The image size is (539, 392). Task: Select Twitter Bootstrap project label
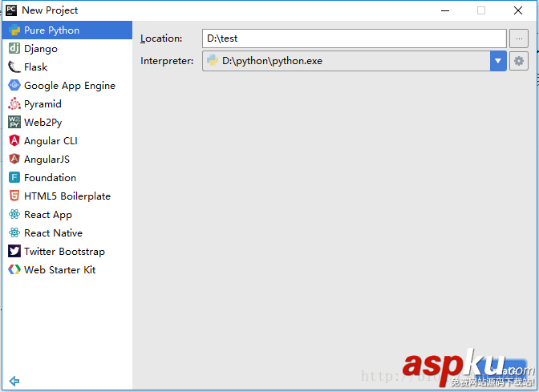click(64, 252)
